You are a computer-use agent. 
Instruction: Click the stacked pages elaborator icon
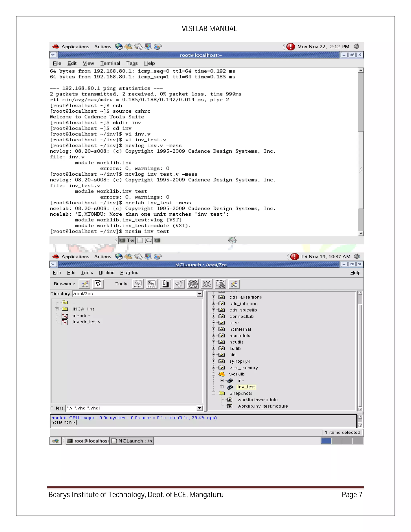[165, 284]
